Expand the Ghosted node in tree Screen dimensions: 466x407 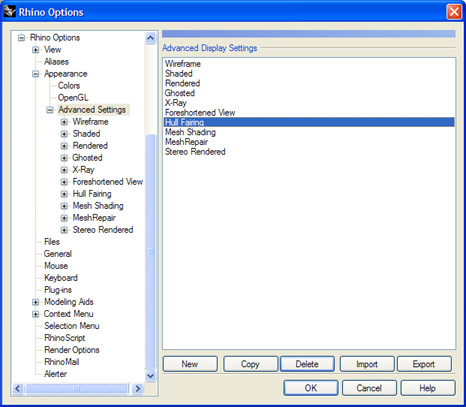click(x=64, y=158)
